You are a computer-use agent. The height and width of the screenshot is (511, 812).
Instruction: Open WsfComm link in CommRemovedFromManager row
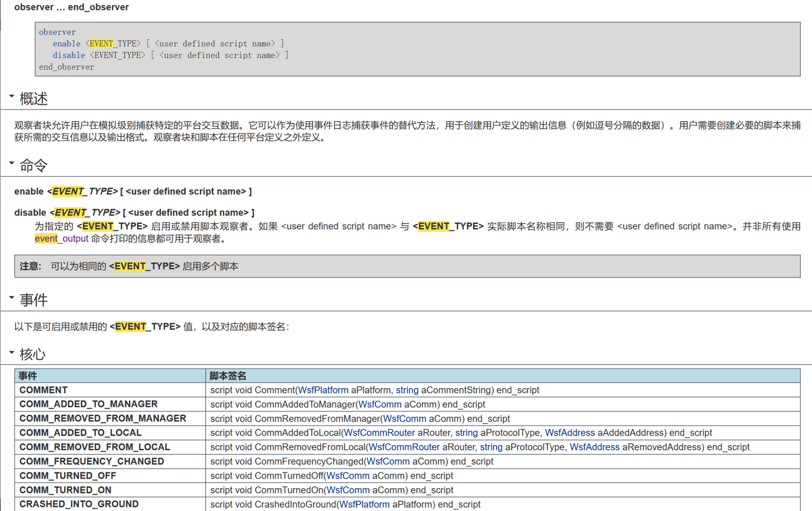[404, 419]
